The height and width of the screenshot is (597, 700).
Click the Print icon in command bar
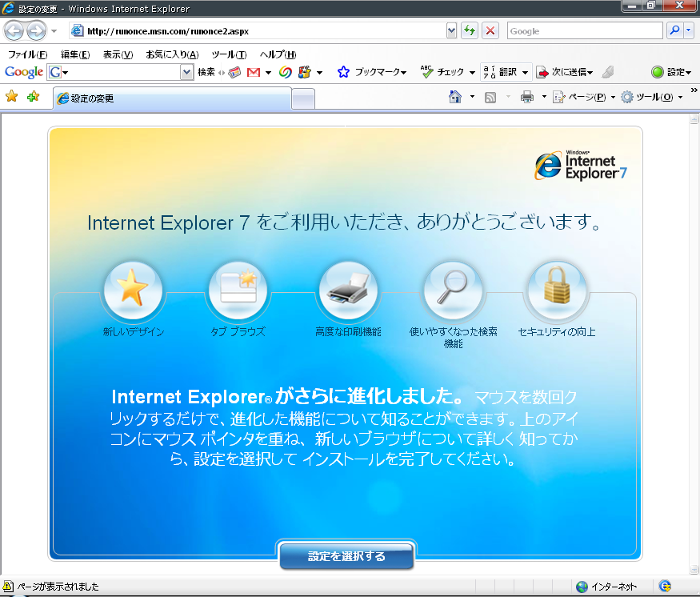click(527, 97)
